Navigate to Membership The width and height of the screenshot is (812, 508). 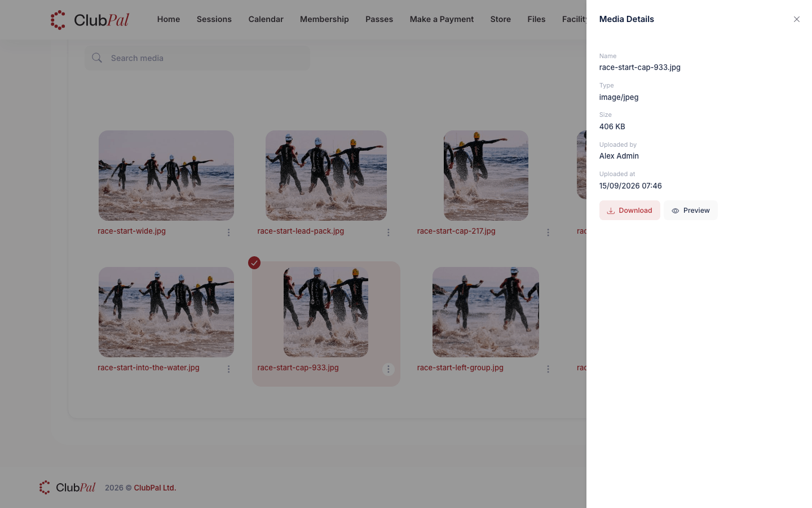(x=324, y=19)
